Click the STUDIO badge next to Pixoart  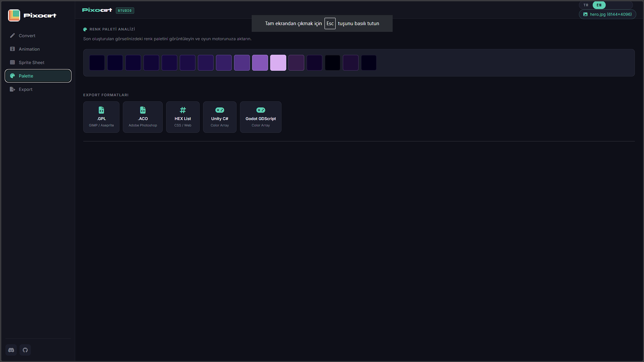125,10
